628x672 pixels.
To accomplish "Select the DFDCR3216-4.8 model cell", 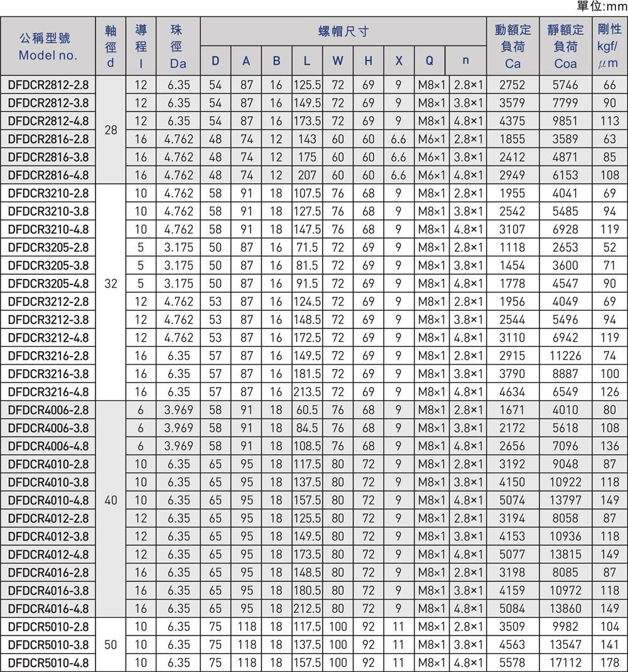I will [x=48, y=392].
